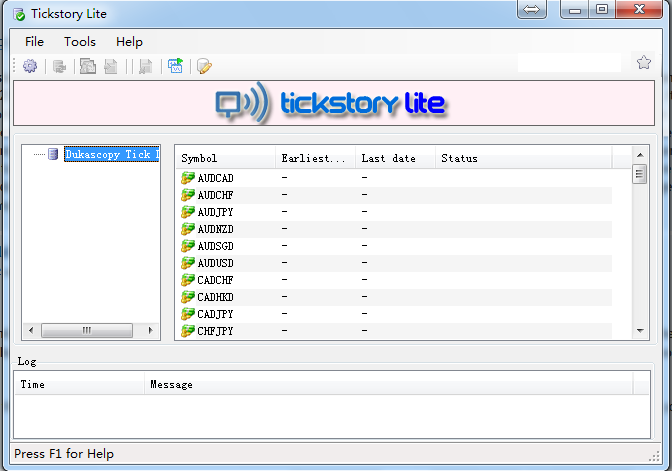Click the tree panel scroll right arrow
This screenshot has height=471, width=672.
[150, 330]
